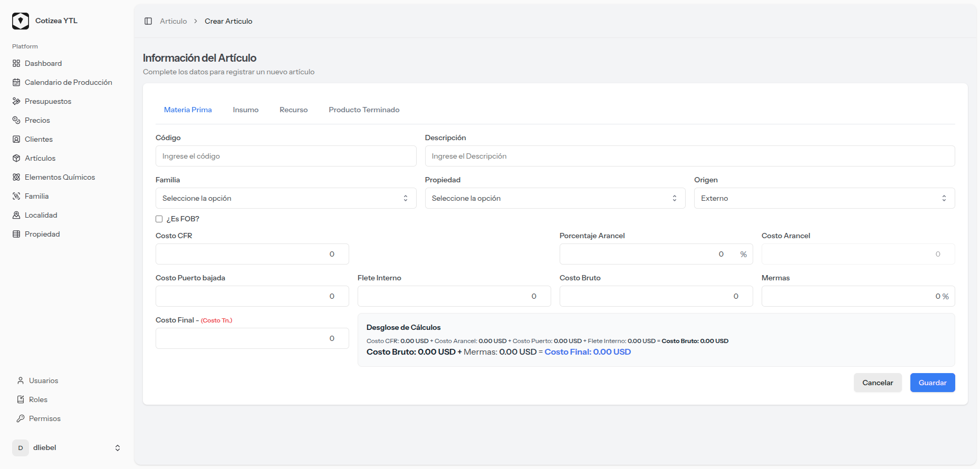The width and height of the screenshot is (980, 469).
Task: Click the Calendario de Producción calendar icon
Action: 16,82
